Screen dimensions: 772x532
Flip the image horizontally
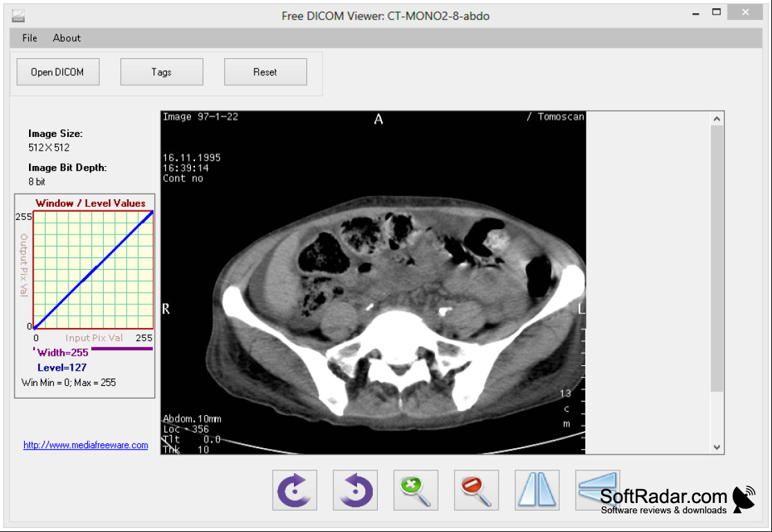click(537, 490)
